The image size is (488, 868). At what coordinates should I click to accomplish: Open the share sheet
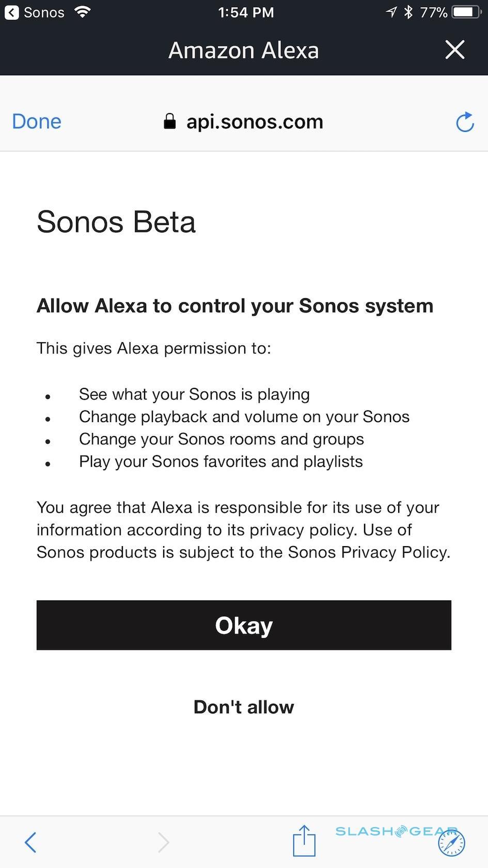304,841
